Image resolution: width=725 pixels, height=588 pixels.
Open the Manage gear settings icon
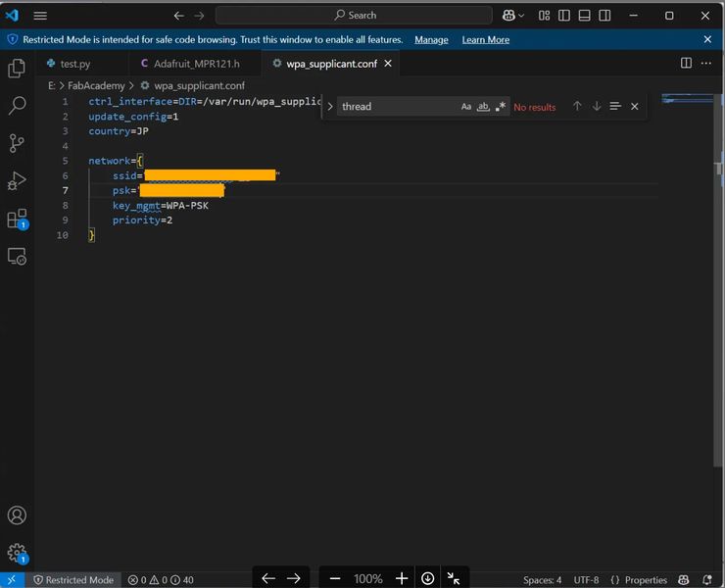tap(18, 553)
